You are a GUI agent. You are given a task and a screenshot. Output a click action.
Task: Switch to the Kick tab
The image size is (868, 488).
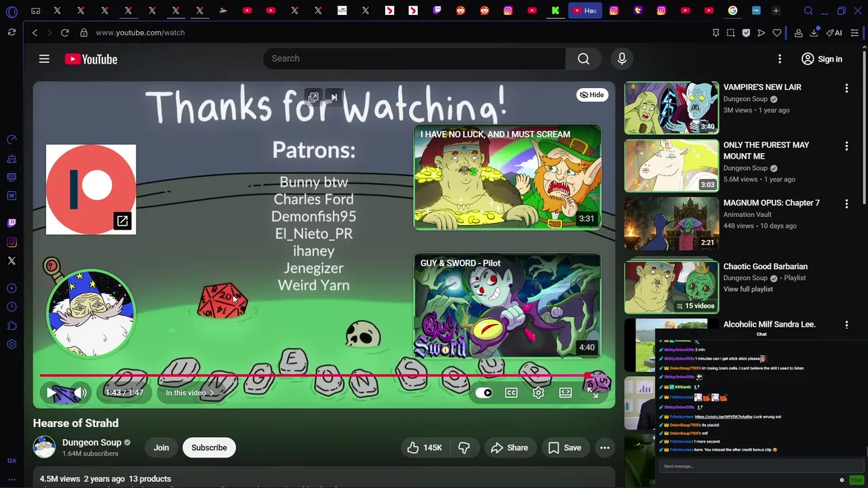(555, 11)
